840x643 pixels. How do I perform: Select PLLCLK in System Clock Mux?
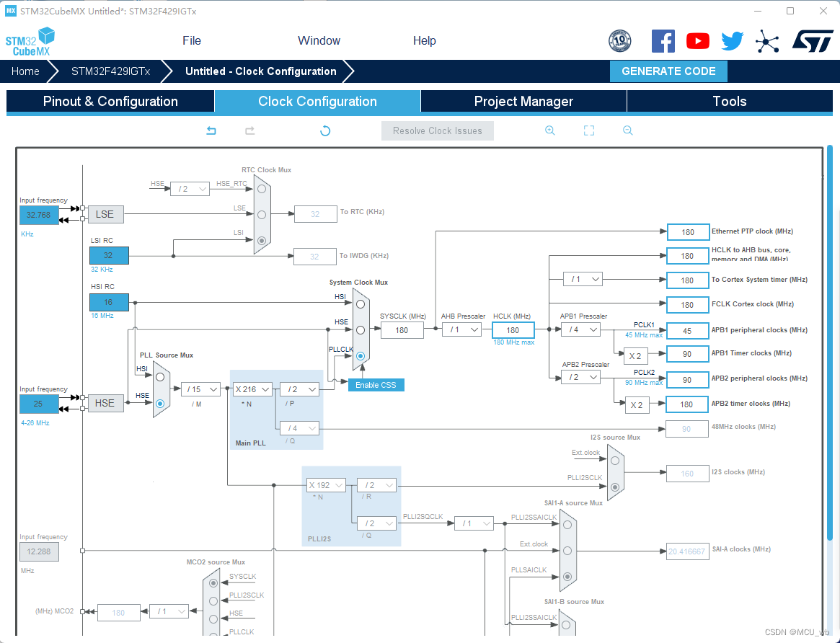click(x=361, y=356)
